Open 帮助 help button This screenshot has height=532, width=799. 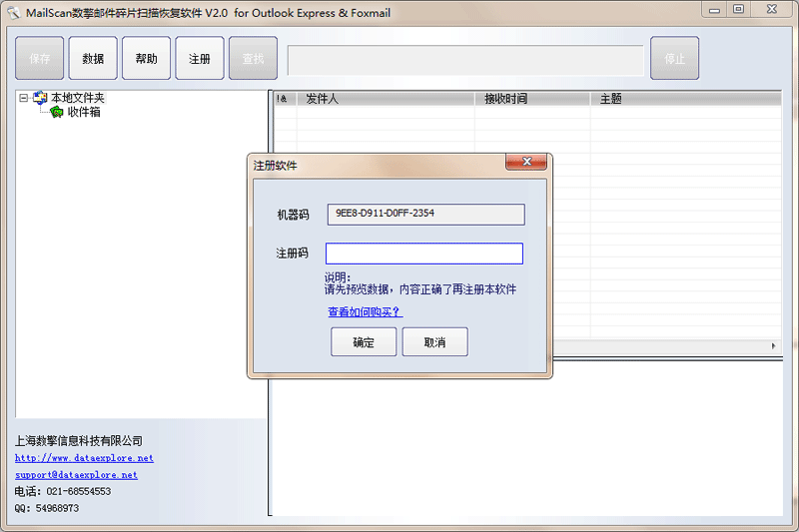coord(146,58)
